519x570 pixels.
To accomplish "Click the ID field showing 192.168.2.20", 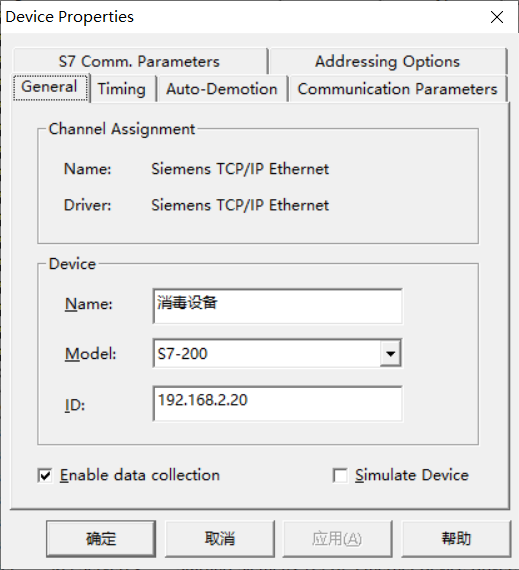I will 278,404.
